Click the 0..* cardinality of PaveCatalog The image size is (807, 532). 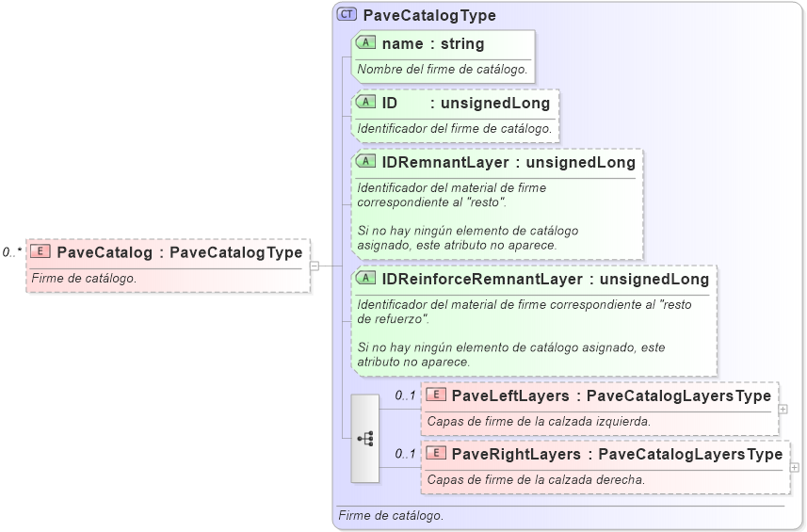coord(12,252)
